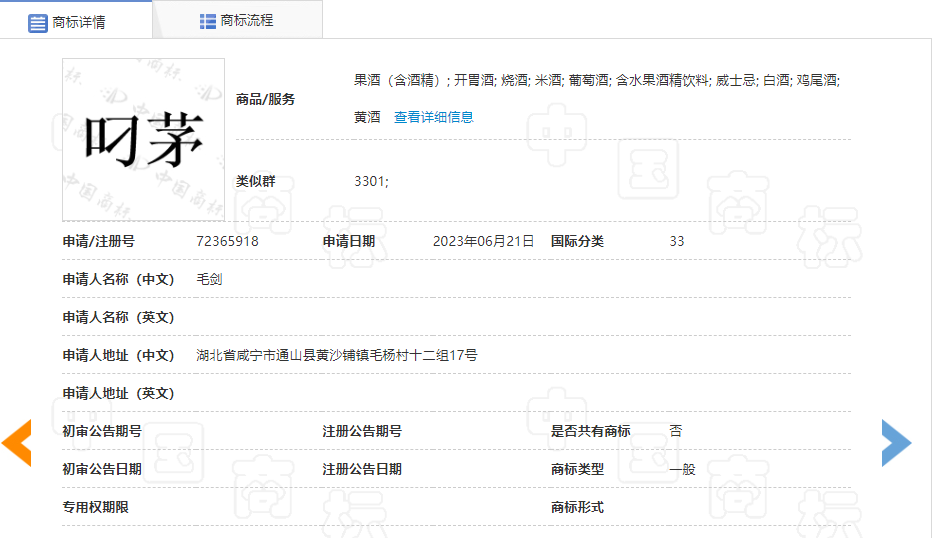Click the 申请/注册号 label
Screen dimensions: 952x538
click(98, 241)
